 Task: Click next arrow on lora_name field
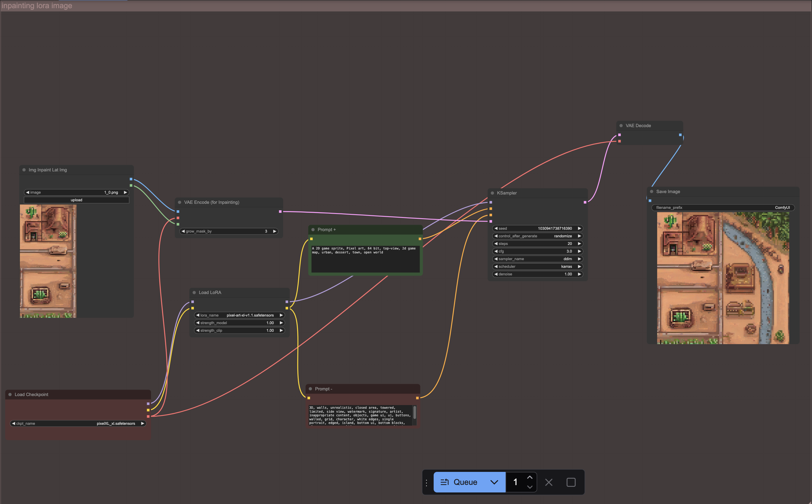(281, 315)
